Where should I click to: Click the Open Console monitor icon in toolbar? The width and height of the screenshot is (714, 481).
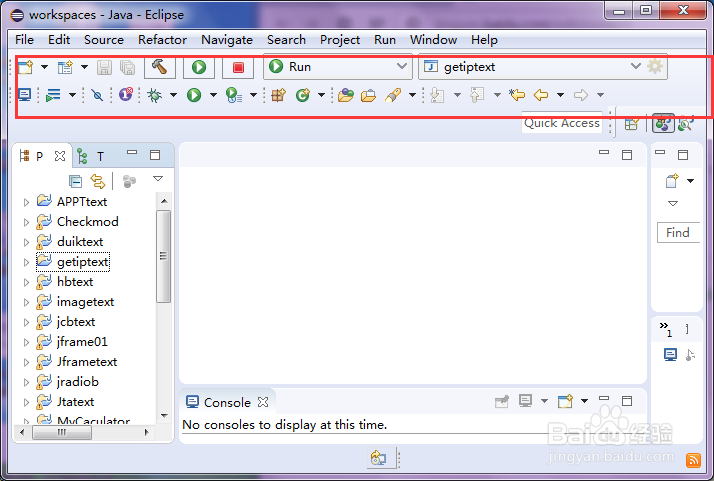tap(25, 95)
